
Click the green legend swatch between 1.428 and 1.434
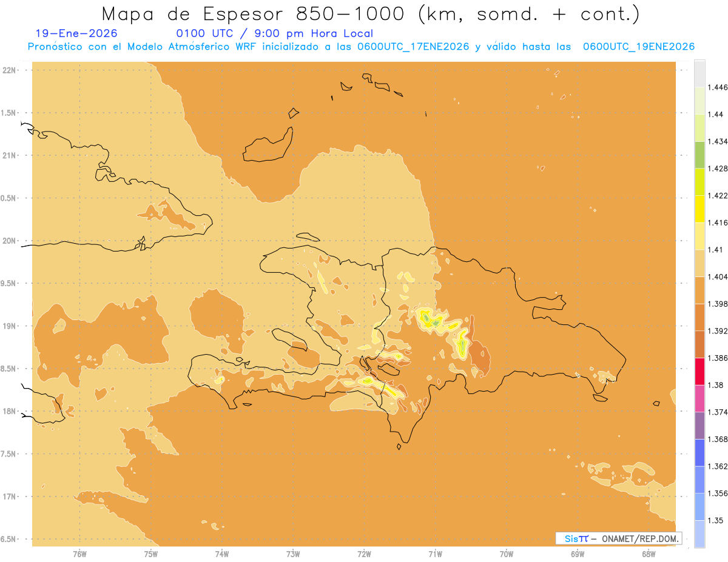699,155
